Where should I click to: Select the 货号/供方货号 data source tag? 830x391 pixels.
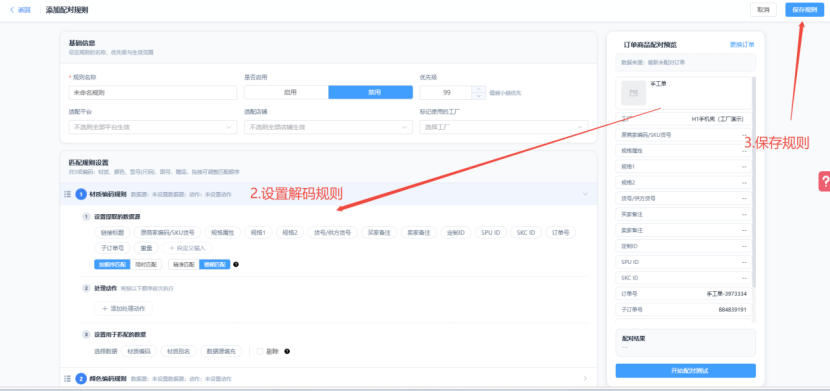pyautogui.click(x=332, y=232)
